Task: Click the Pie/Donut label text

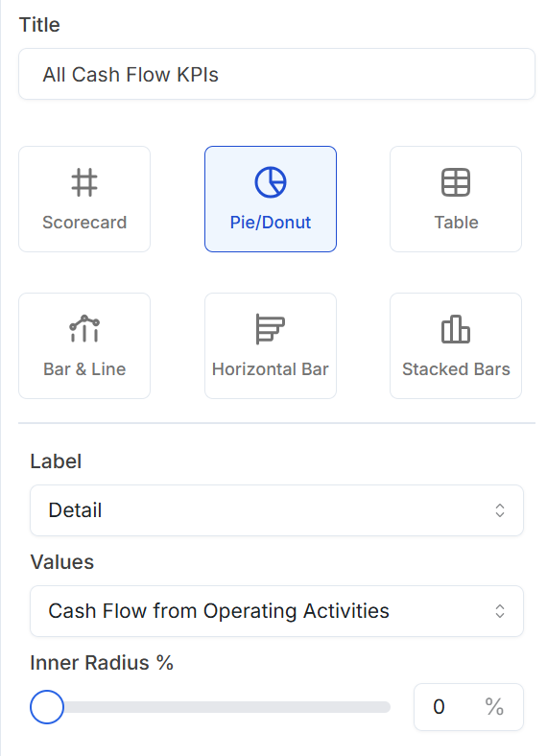Action: (x=271, y=223)
